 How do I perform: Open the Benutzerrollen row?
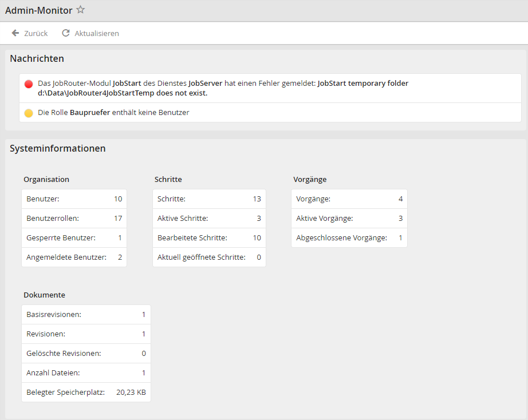tap(74, 219)
